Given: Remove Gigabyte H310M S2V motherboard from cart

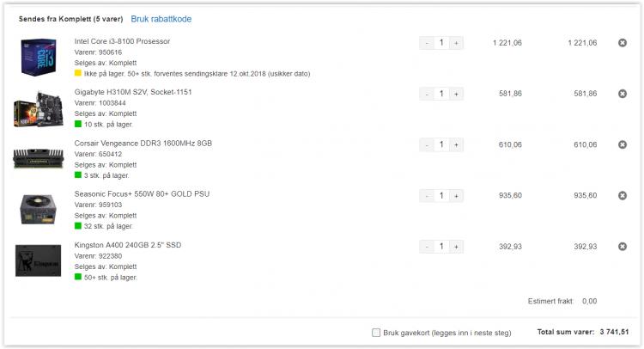Looking at the screenshot, I should tap(623, 94).
